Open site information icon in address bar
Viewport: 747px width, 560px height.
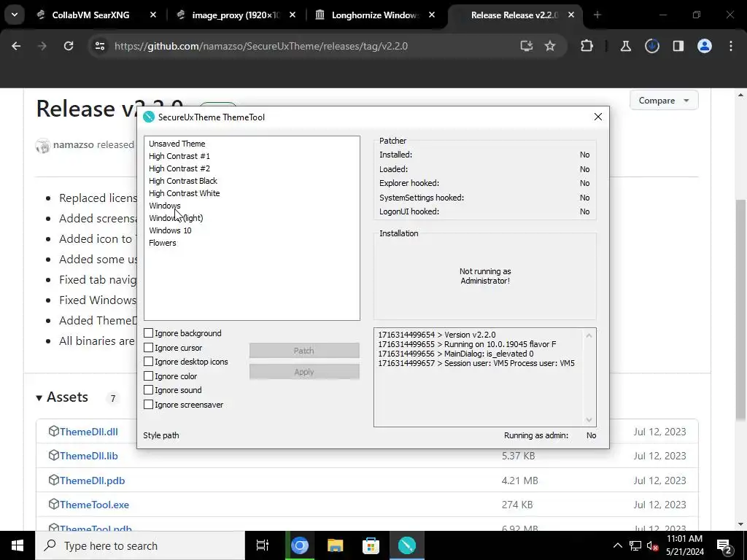[100, 46]
